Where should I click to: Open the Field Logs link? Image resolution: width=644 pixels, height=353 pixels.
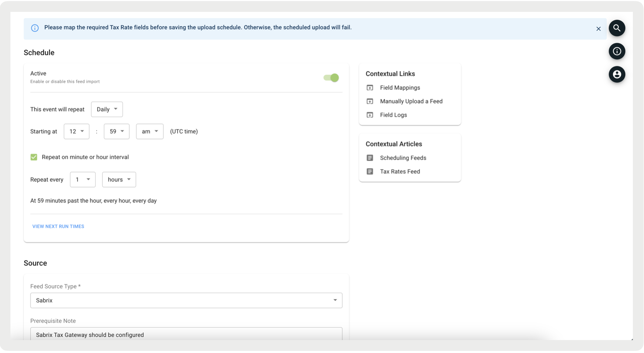pyautogui.click(x=394, y=115)
